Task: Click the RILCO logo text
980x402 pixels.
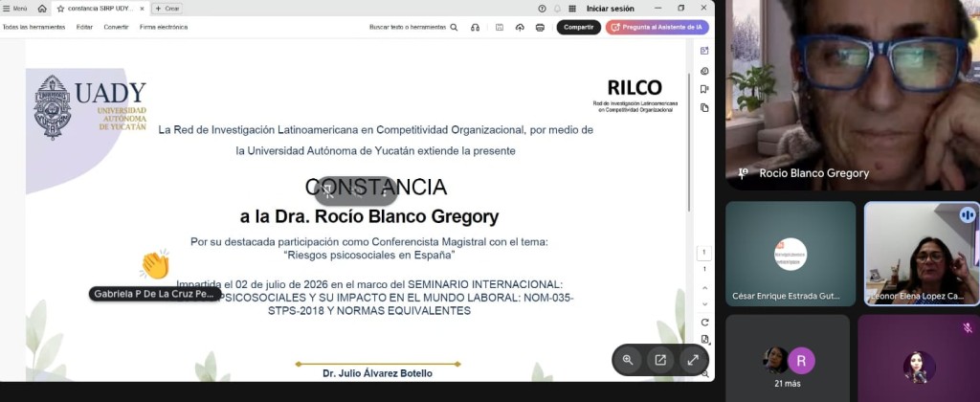Action: 635,87
